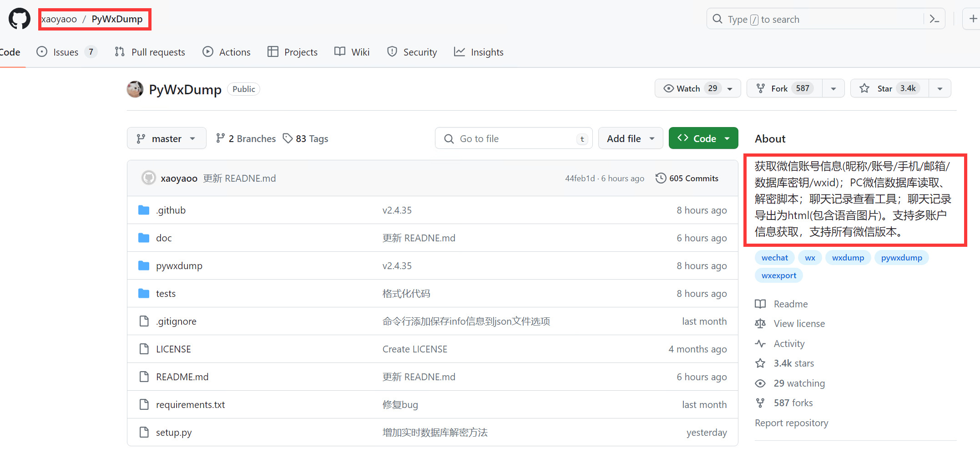Open the Fork options dropdown arrow
This screenshot has height=454, width=980.
(x=834, y=89)
